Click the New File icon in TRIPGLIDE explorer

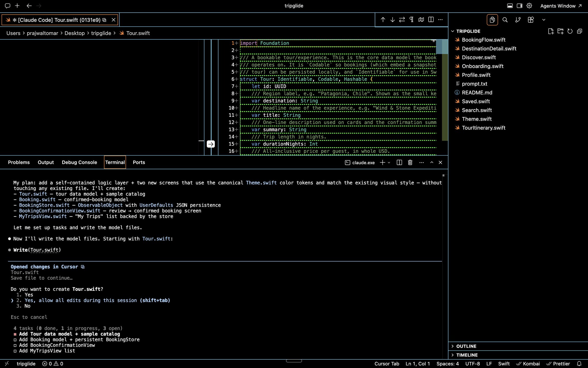[x=551, y=31]
